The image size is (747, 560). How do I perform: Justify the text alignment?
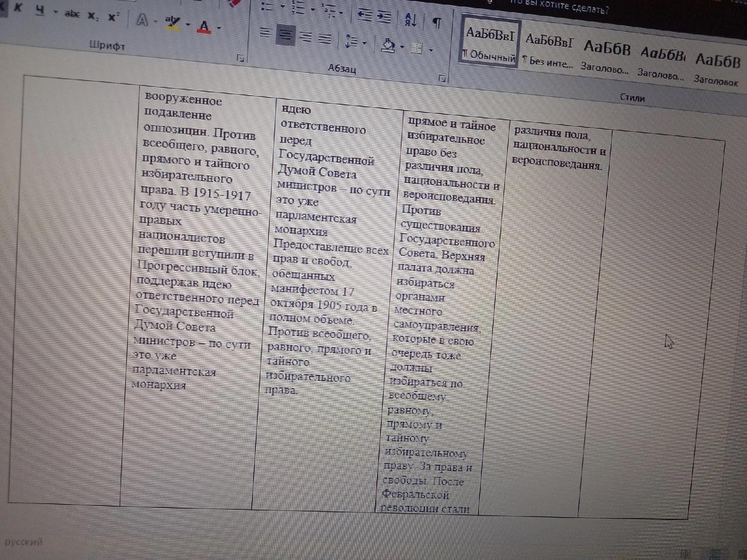tap(325, 38)
